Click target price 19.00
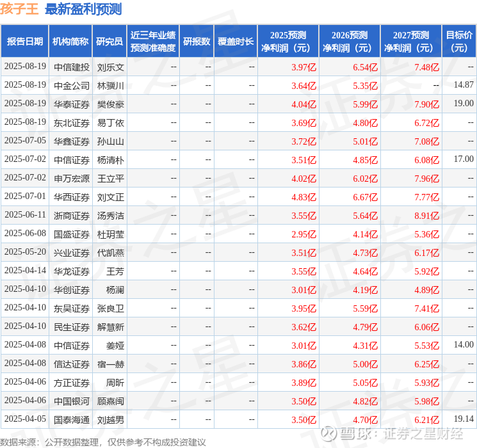 tap(464, 104)
